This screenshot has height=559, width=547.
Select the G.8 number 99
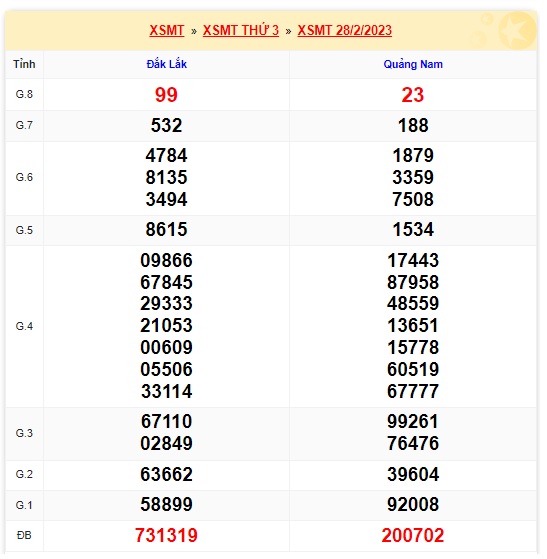tap(166, 95)
